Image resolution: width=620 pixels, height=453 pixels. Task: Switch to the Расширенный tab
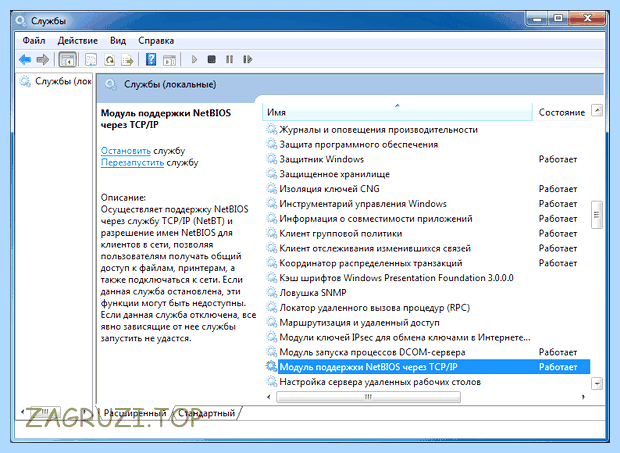coord(135,413)
